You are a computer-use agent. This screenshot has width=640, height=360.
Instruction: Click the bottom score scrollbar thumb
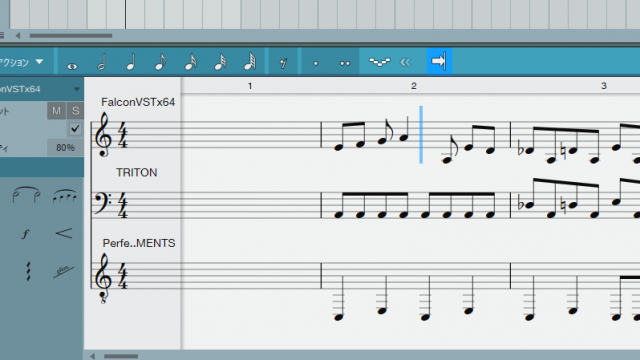[121, 356]
